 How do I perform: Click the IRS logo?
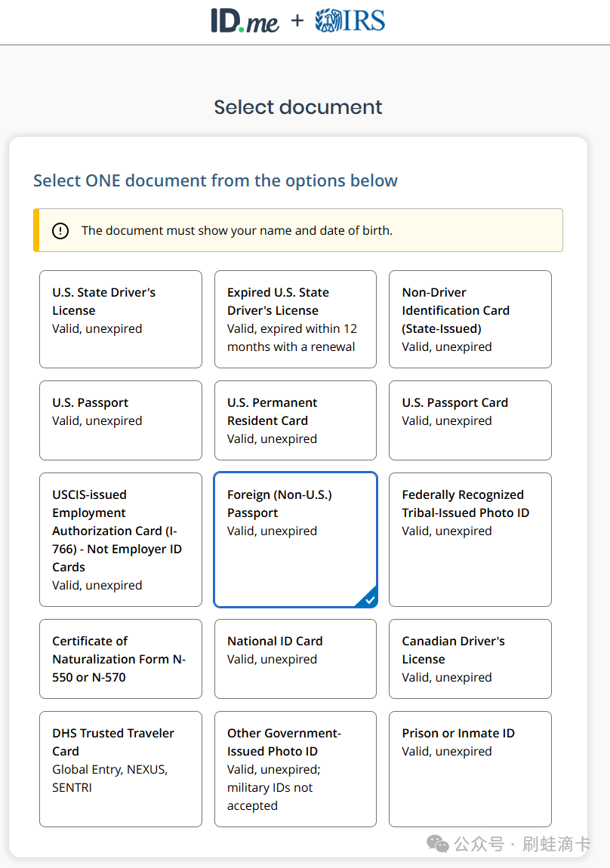(350, 20)
